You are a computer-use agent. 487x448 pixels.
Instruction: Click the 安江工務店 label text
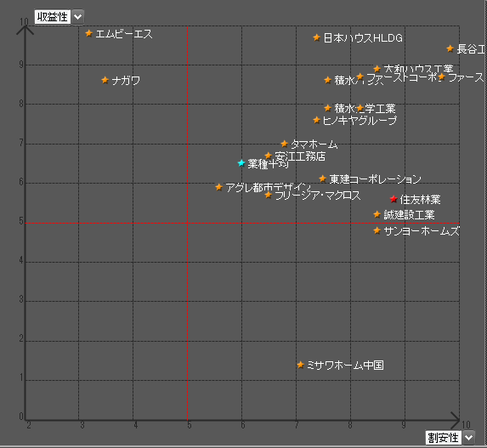click(300, 156)
